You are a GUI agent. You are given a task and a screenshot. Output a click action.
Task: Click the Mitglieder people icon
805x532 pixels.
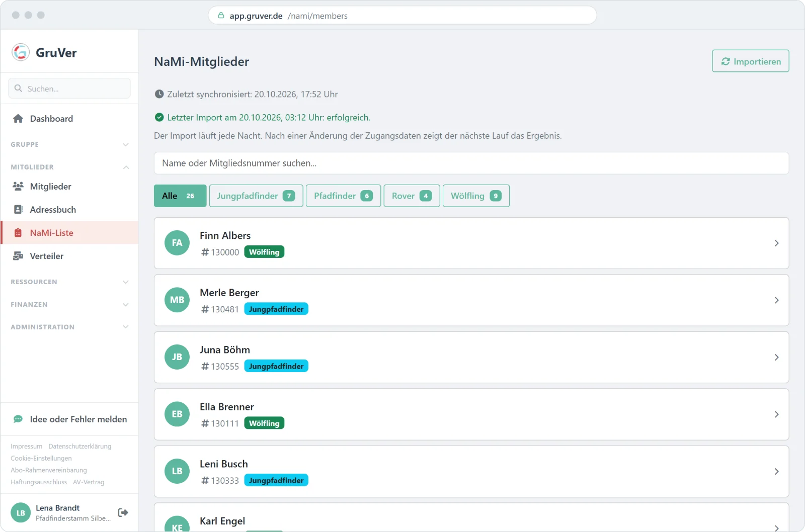(x=18, y=187)
